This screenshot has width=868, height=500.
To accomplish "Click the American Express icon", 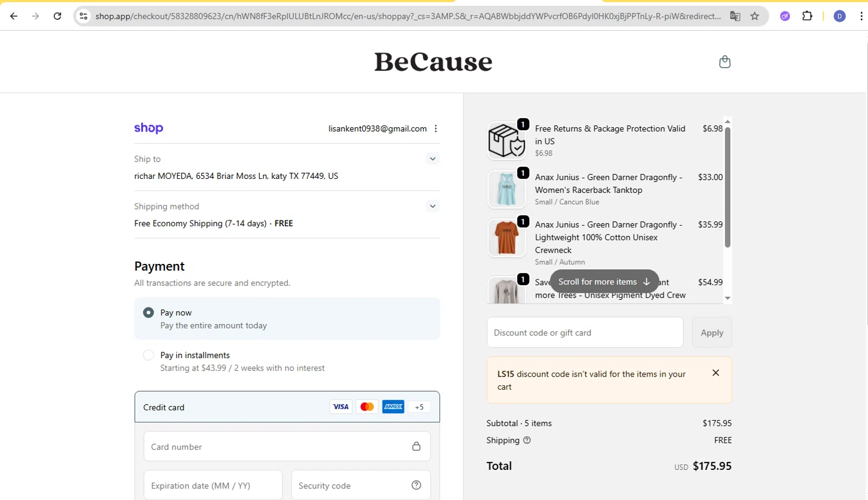I will [x=393, y=407].
